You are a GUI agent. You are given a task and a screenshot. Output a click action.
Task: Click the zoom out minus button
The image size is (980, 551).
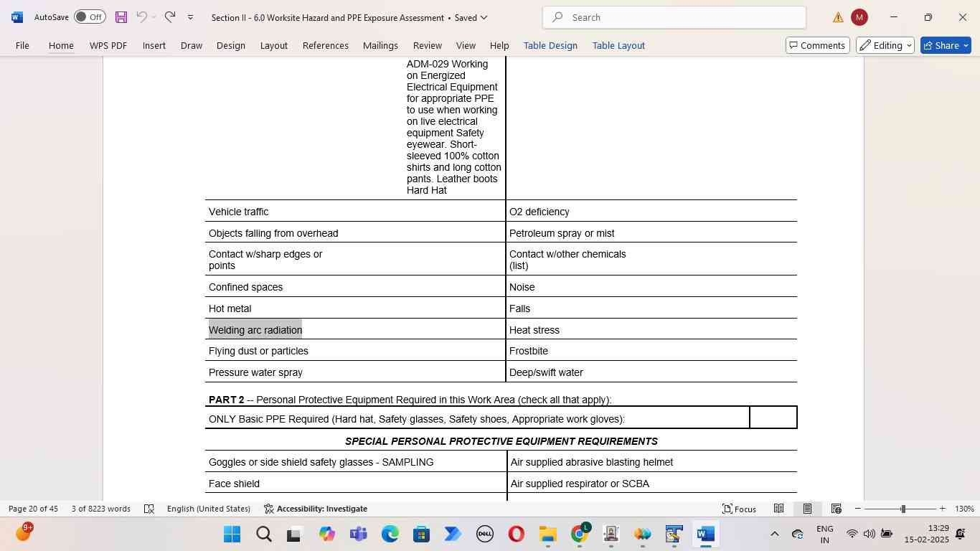pyautogui.click(x=857, y=509)
